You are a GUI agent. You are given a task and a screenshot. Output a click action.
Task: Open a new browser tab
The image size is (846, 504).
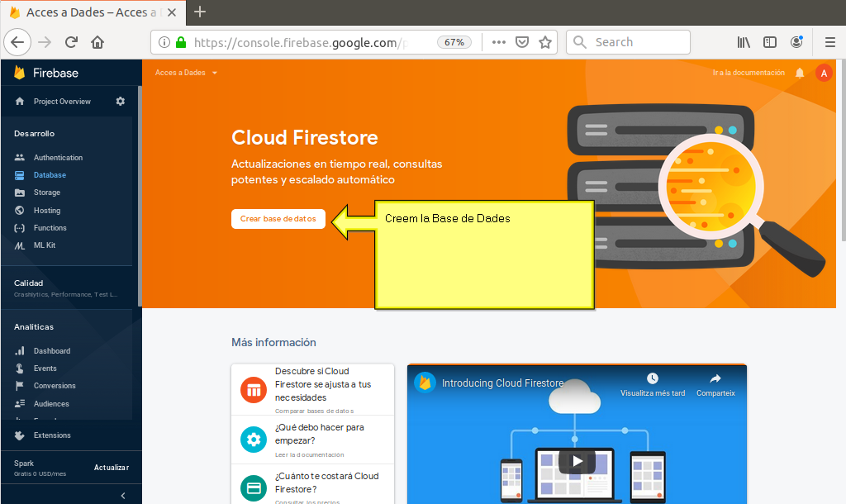point(200,12)
